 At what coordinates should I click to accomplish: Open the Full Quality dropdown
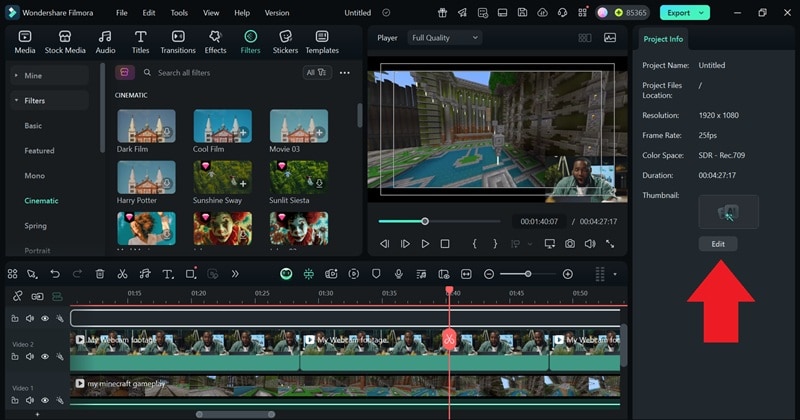[x=445, y=38]
